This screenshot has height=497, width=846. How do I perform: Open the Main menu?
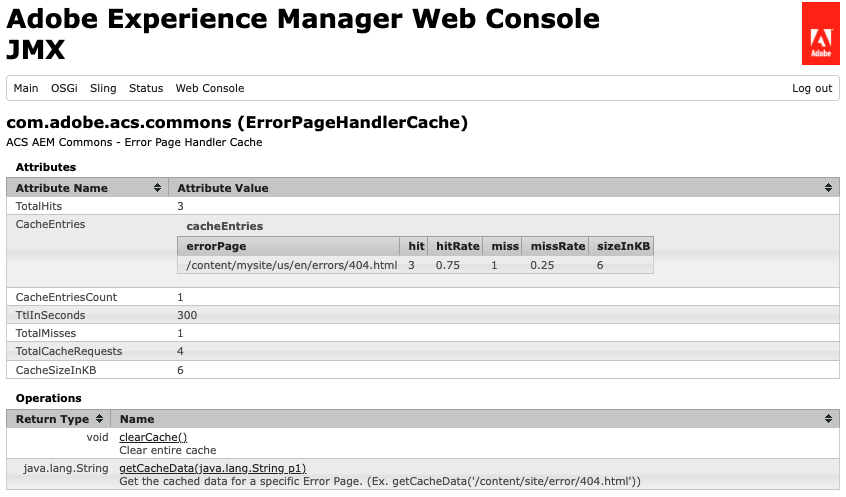pyautogui.click(x=26, y=88)
